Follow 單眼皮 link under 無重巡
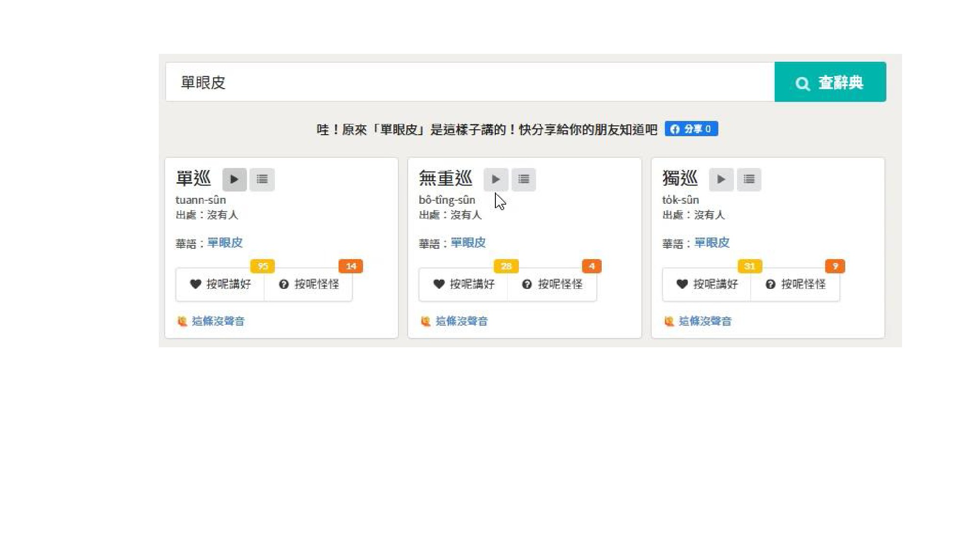Image resolution: width=980 pixels, height=551 pixels. [468, 243]
